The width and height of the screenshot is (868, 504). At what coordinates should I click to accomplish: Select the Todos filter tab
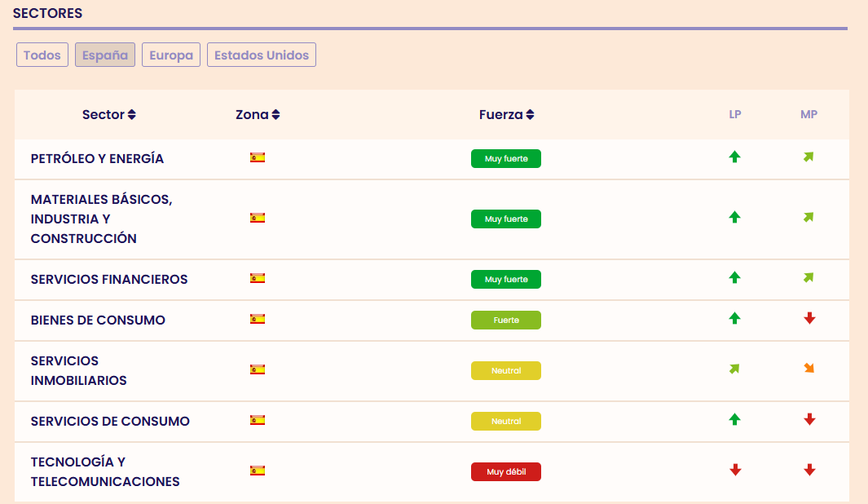(x=42, y=55)
